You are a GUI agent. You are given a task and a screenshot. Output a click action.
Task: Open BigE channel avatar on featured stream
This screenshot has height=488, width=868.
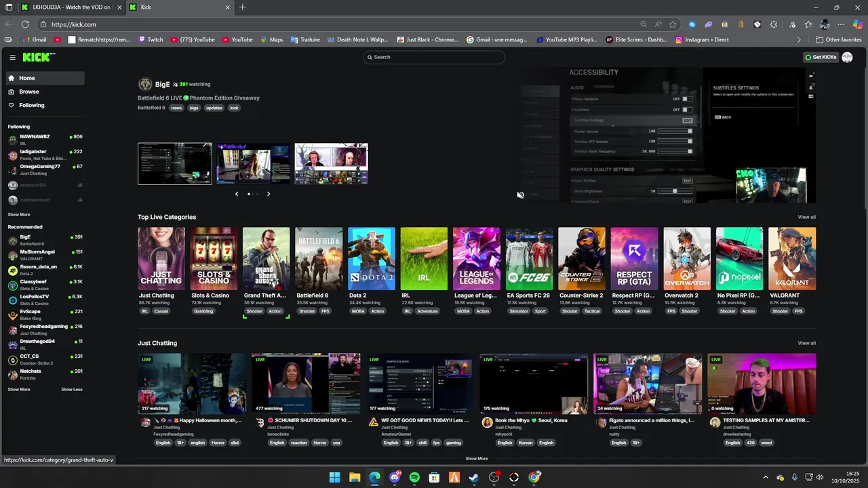pos(145,85)
